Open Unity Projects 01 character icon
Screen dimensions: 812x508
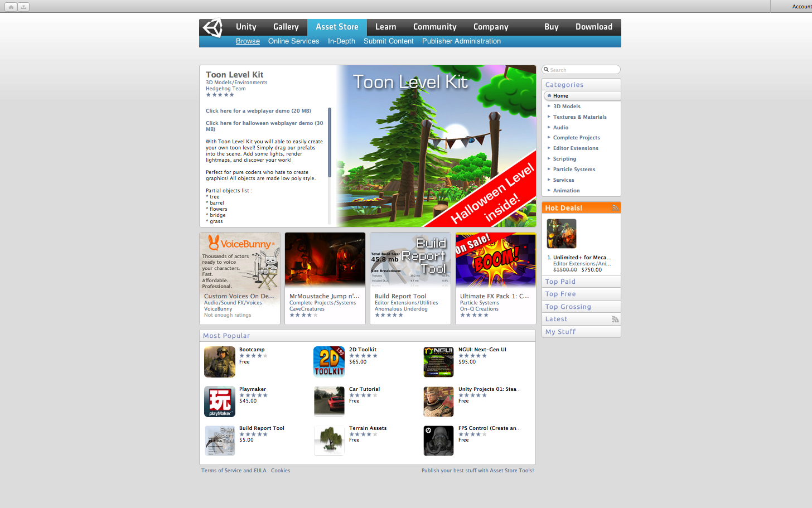coord(438,401)
